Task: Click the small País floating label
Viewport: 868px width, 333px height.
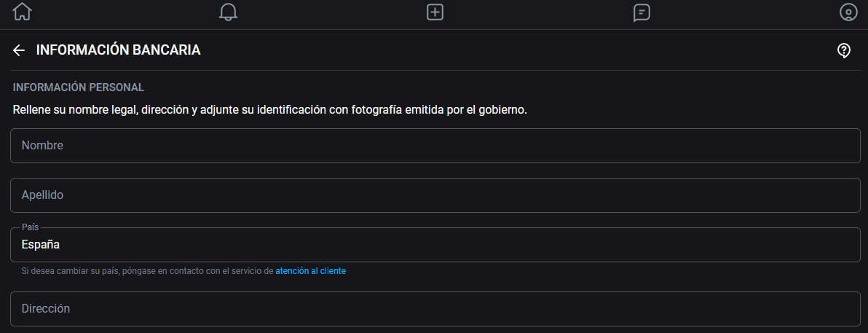Action: point(31,227)
